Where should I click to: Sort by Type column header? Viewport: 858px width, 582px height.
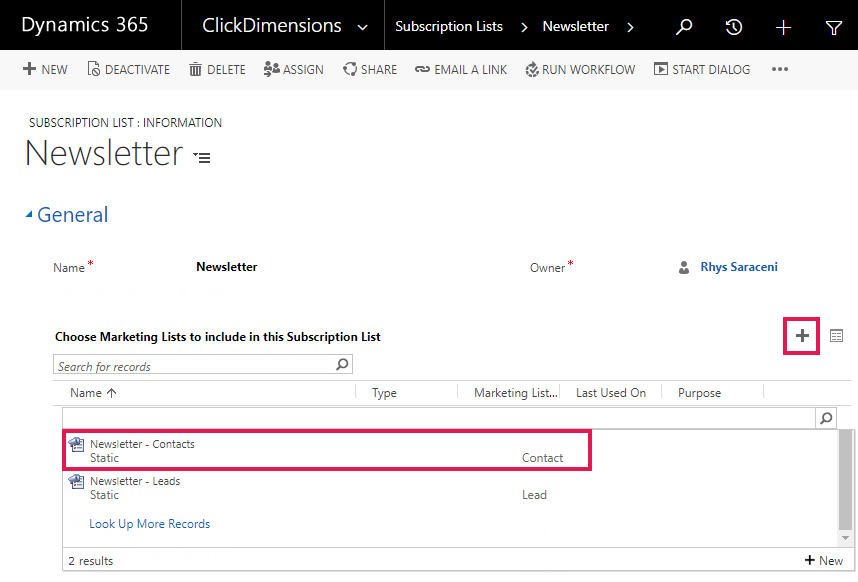click(x=384, y=393)
